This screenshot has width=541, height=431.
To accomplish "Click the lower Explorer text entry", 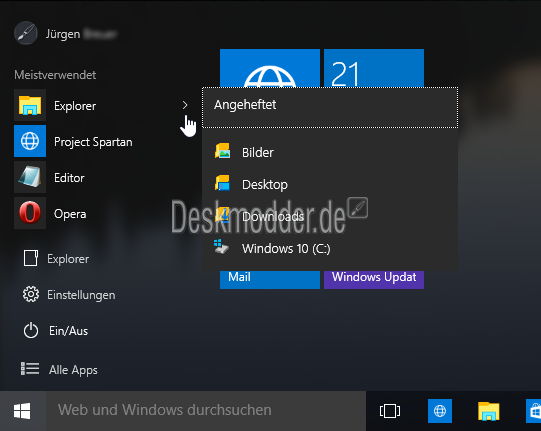I will coord(68,259).
